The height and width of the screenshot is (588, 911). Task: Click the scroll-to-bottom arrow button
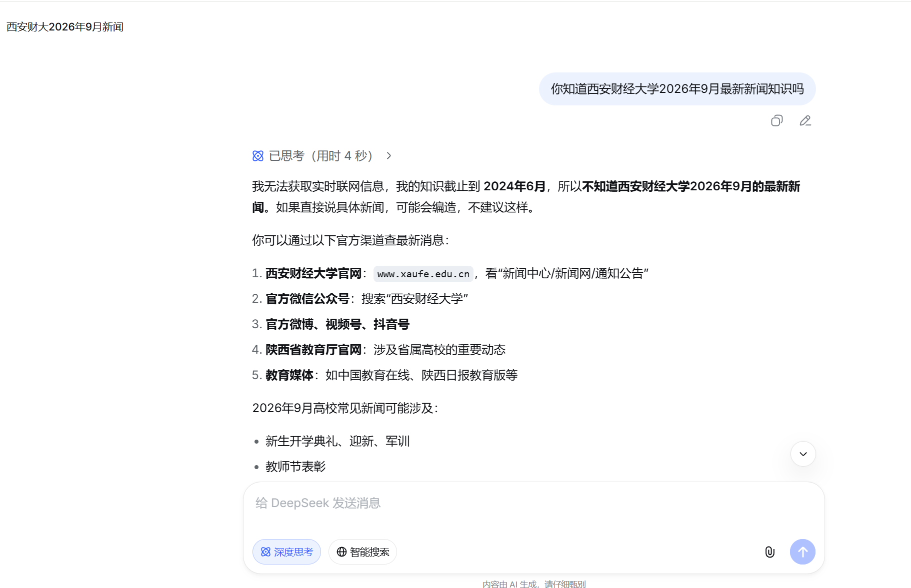803,454
